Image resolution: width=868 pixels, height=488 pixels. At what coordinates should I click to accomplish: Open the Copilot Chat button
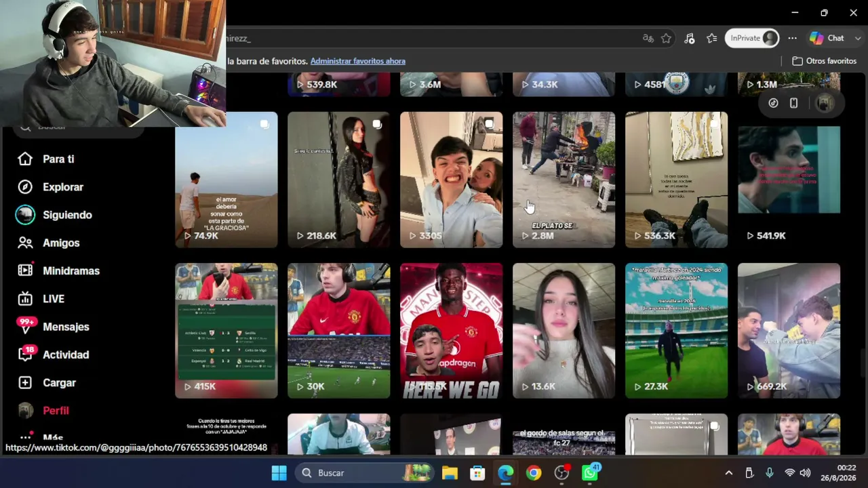point(827,39)
